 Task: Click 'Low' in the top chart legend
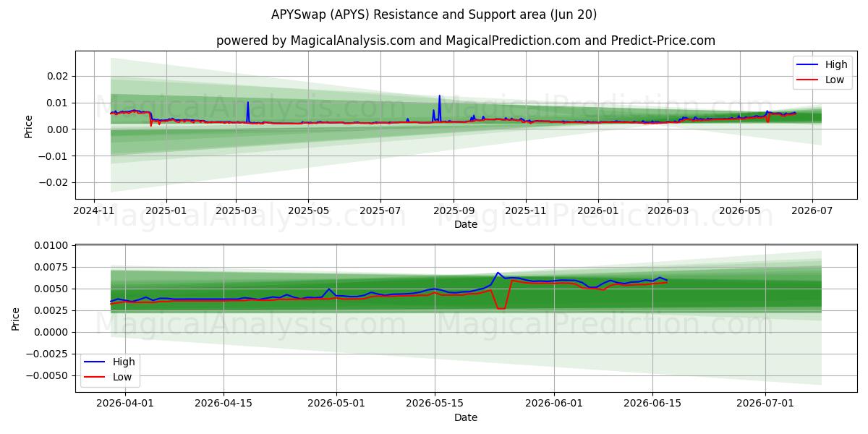835,80
